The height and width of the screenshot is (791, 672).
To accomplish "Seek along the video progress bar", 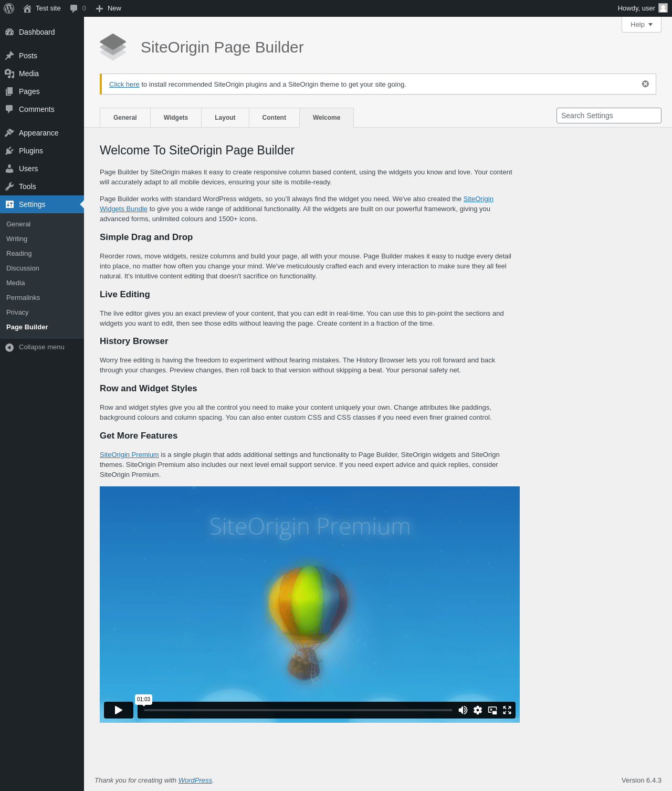I will pos(298,710).
